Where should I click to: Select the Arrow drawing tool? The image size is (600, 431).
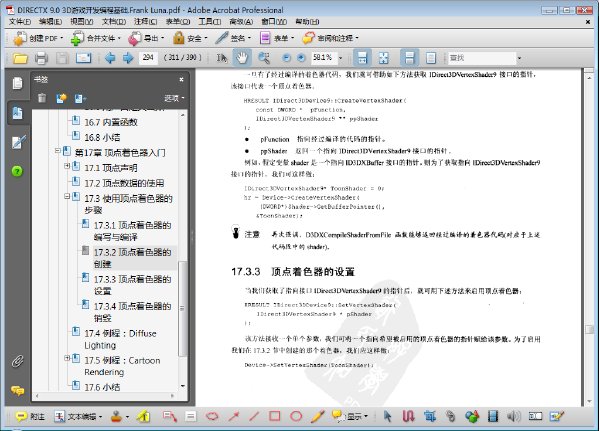[233, 416]
